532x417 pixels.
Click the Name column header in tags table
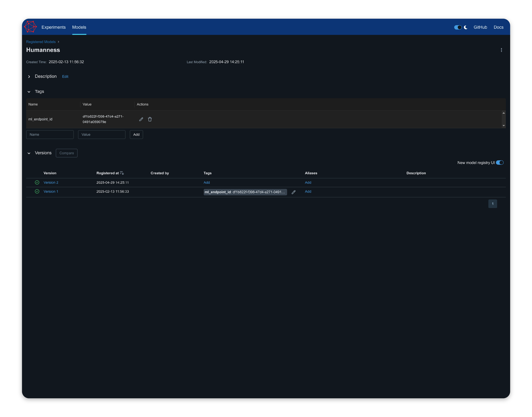point(33,104)
